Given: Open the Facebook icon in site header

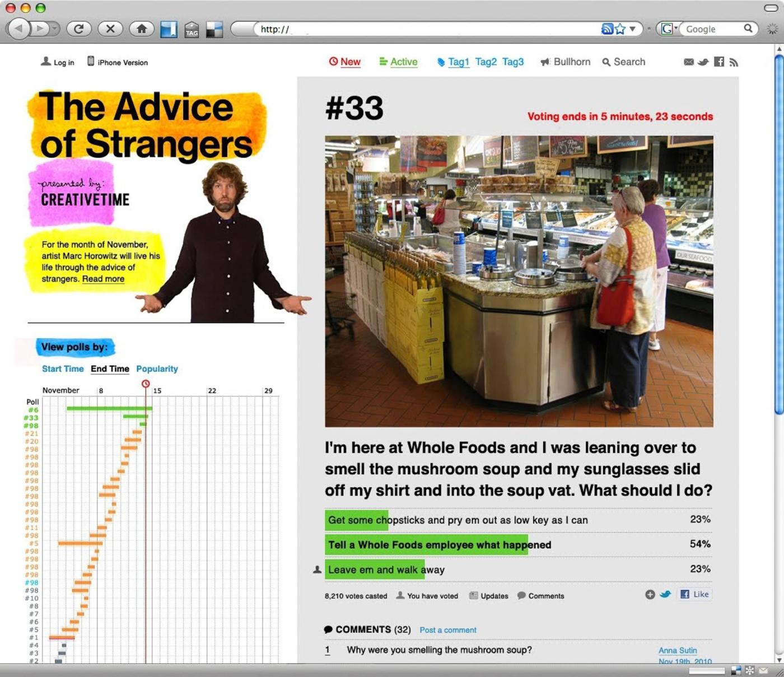Looking at the screenshot, I should point(719,62).
